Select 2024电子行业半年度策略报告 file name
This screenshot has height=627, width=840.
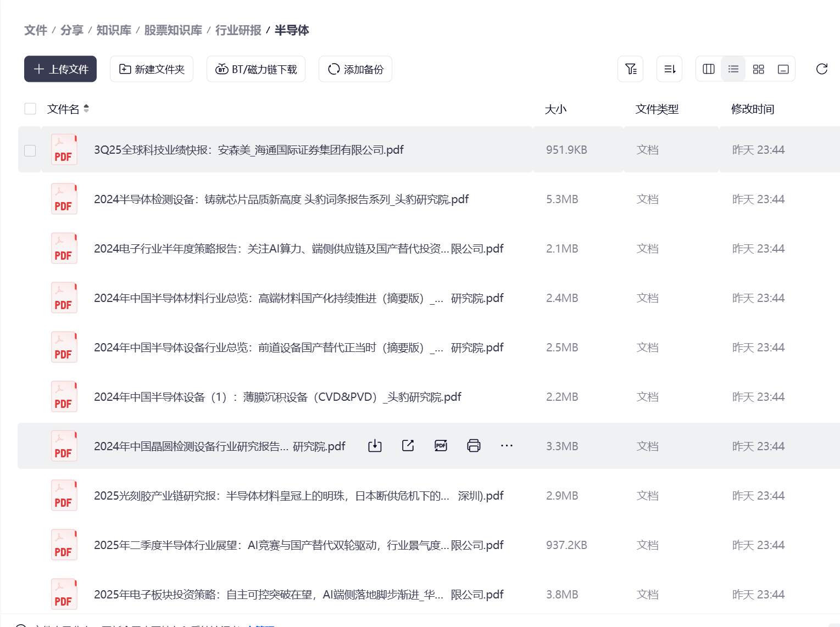click(x=299, y=249)
